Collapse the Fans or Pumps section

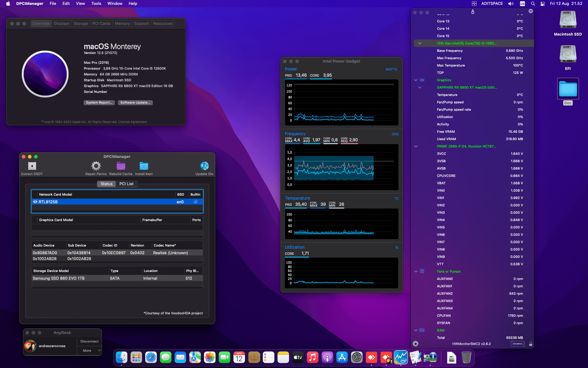point(416,271)
